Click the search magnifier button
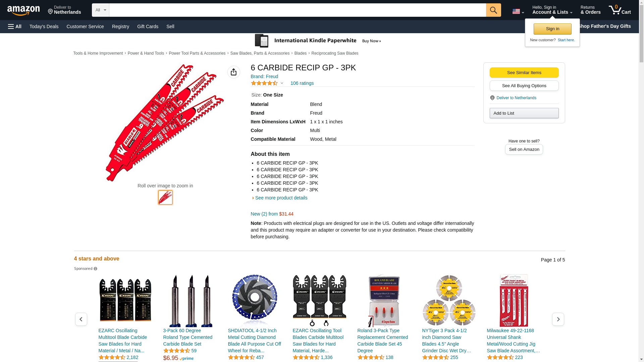 (493, 10)
